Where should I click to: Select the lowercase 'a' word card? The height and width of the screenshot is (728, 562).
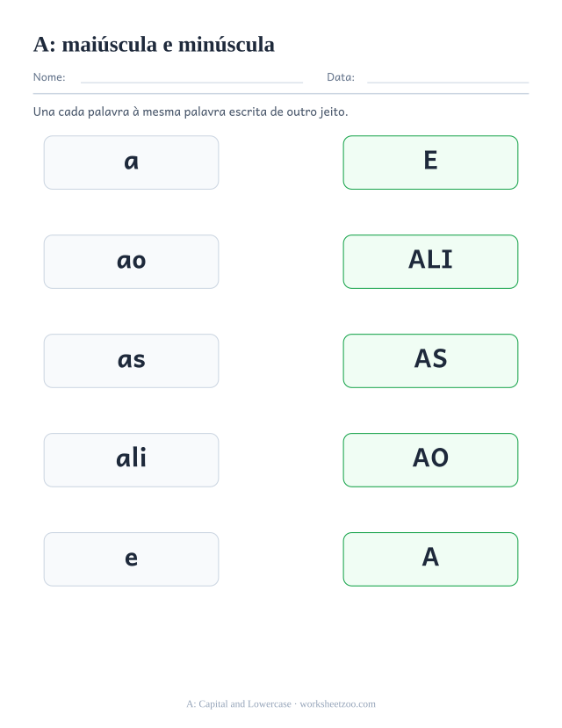pos(132,162)
